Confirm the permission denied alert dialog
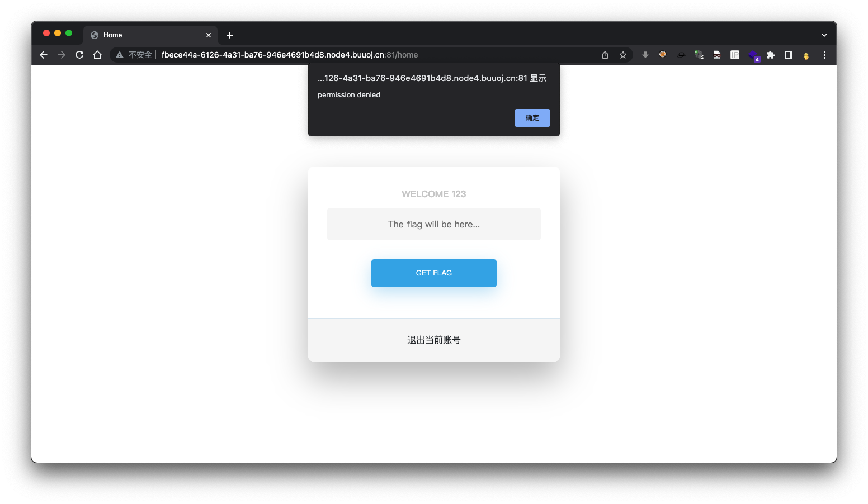The height and width of the screenshot is (504, 868). click(532, 118)
